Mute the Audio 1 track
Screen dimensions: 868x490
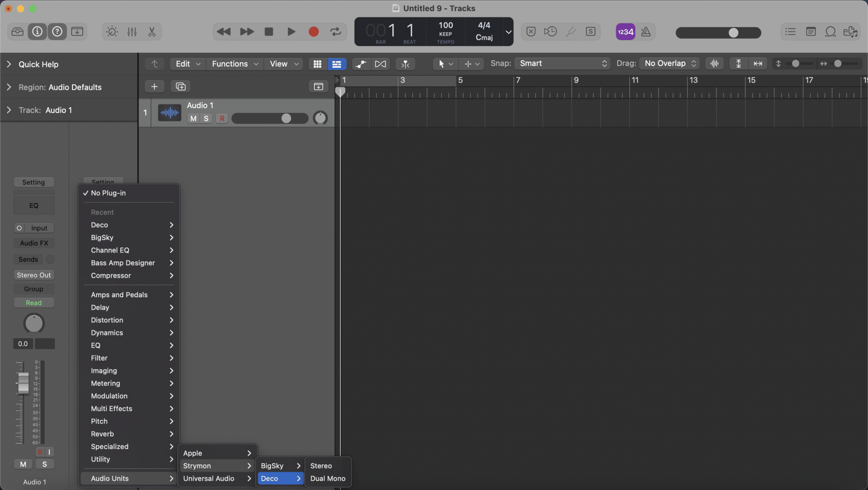pyautogui.click(x=193, y=118)
